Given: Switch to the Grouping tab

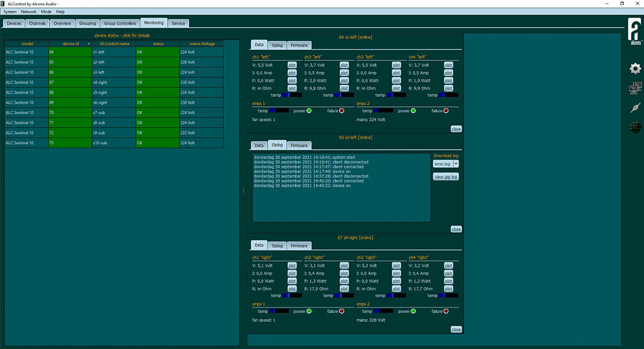Looking at the screenshot, I should click(x=87, y=23).
